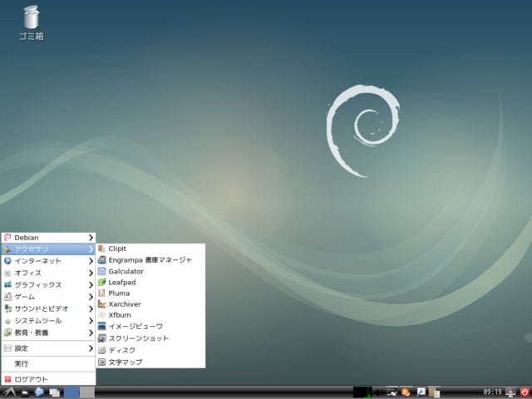Image resolution: width=532 pixels, height=399 pixels.
Task: Launch web browser globe icon in panel
Action: pyautogui.click(x=39, y=392)
